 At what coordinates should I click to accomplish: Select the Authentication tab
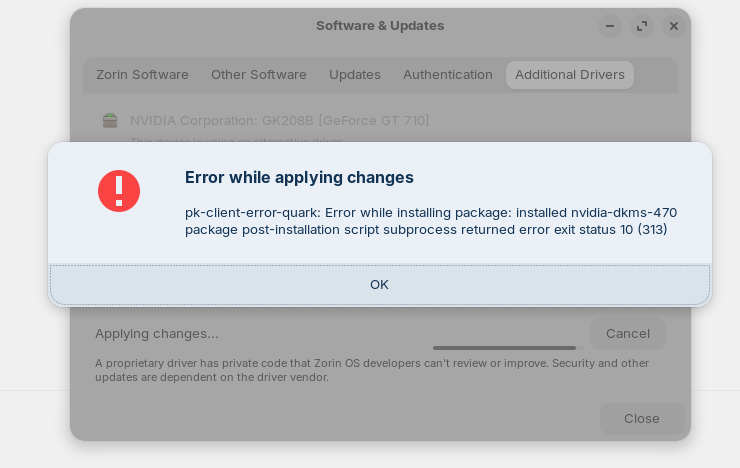coord(448,75)
